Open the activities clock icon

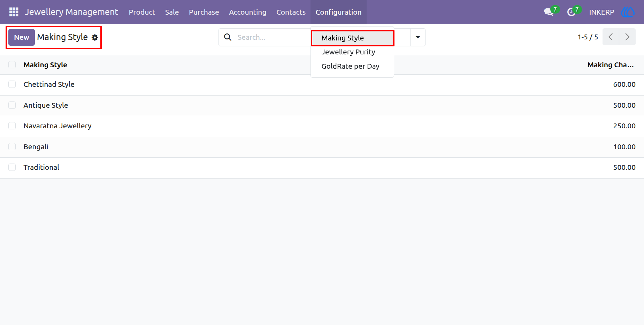tap(571, 12)
